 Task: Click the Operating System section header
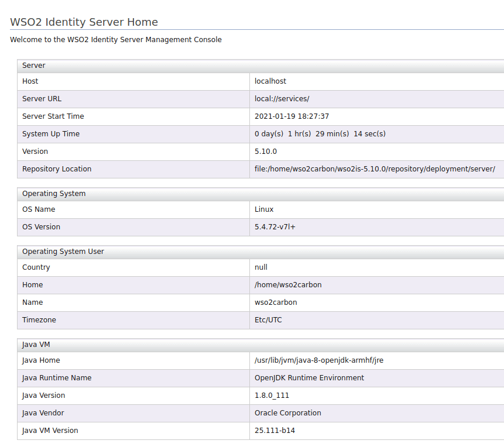click(x=54, y=194)
